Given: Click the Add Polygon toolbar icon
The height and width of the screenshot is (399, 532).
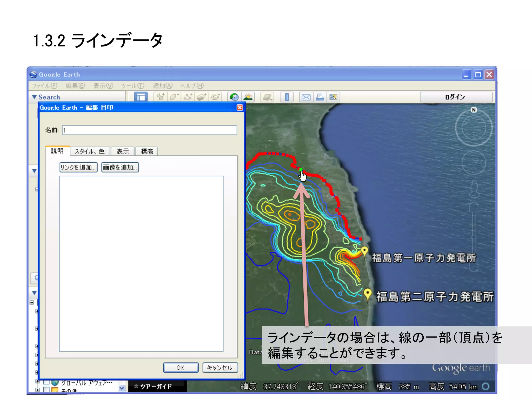Looking at the screenshot, I should coord(174,97).
